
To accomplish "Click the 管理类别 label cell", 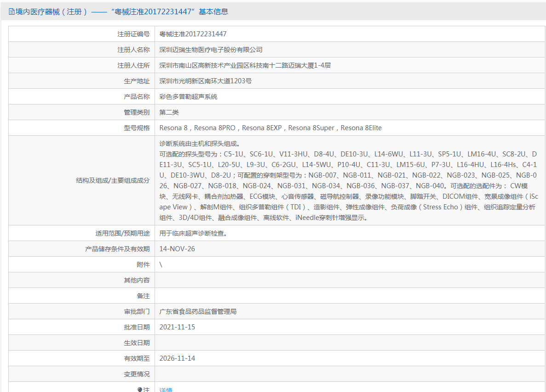I will (x=82, y=112).
